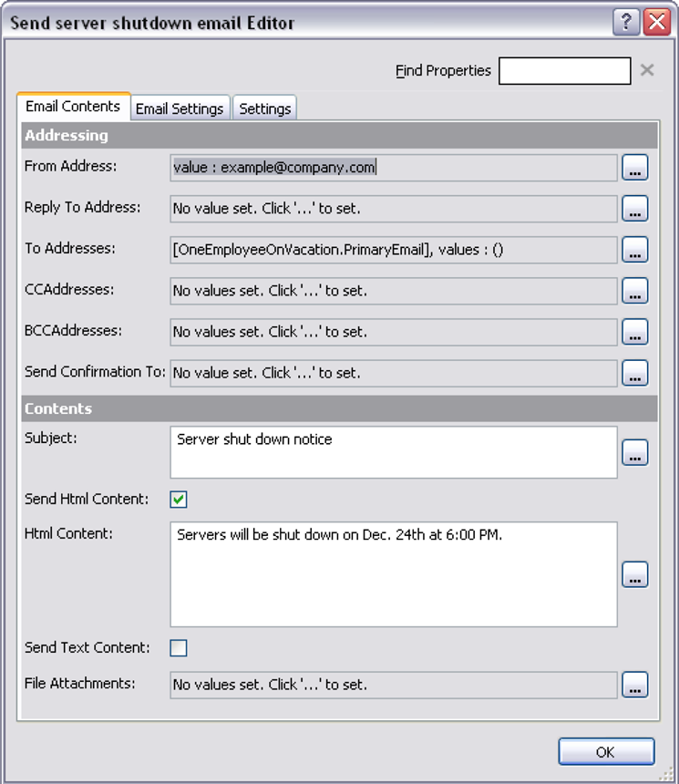Click into Html Content text area
The width and height of the screenshot is (679, 784).
click(393, 574)
